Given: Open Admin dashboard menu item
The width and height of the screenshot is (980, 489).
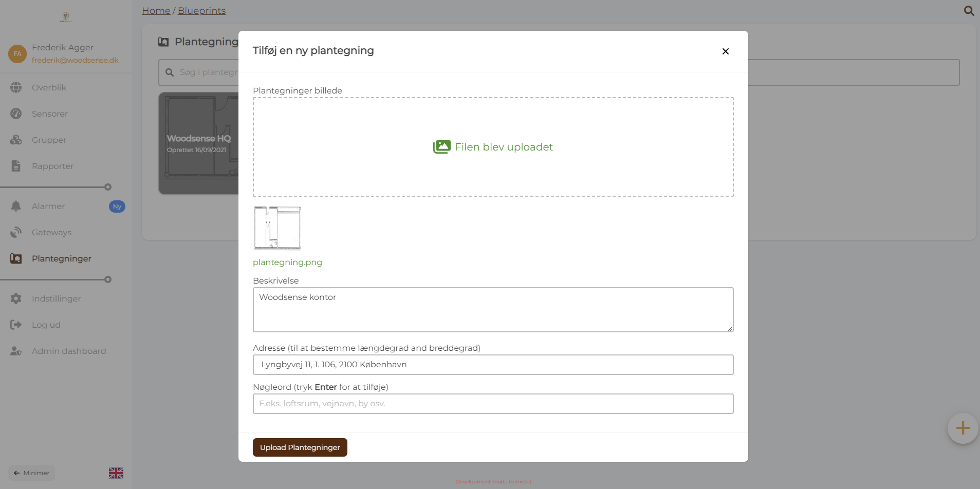Looking at the screenshot, I should (x=68, y=351).
